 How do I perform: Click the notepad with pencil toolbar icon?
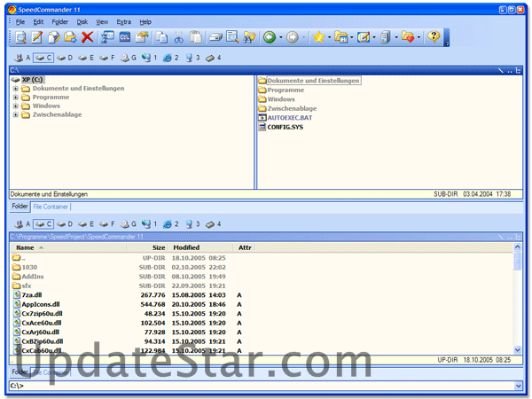tap(364, 37)
